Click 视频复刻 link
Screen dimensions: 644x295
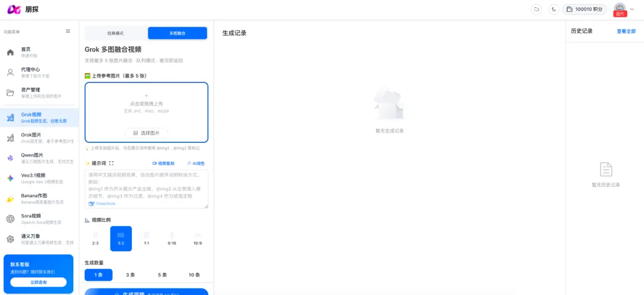click(163, 164)
